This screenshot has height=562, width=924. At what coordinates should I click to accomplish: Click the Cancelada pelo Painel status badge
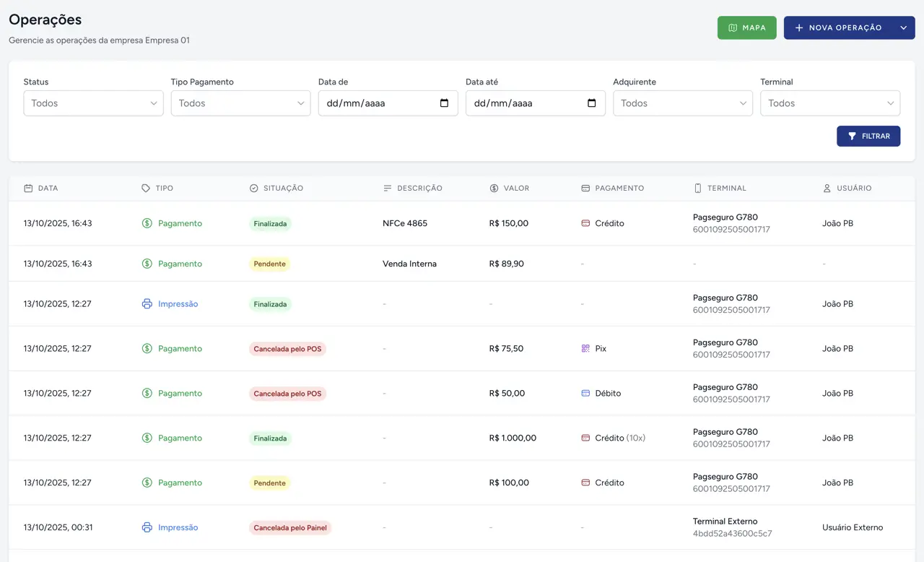(x=290, y=528)
